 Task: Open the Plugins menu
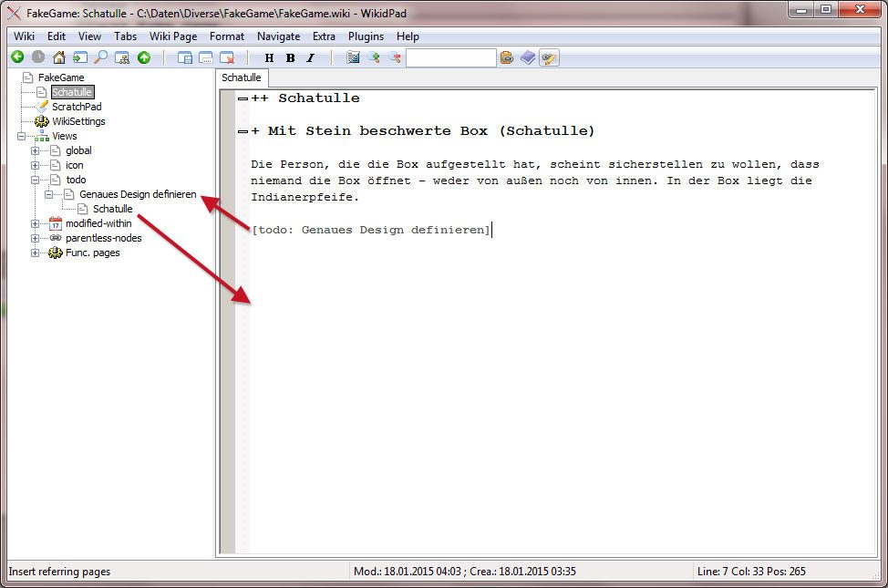[366, 36]
